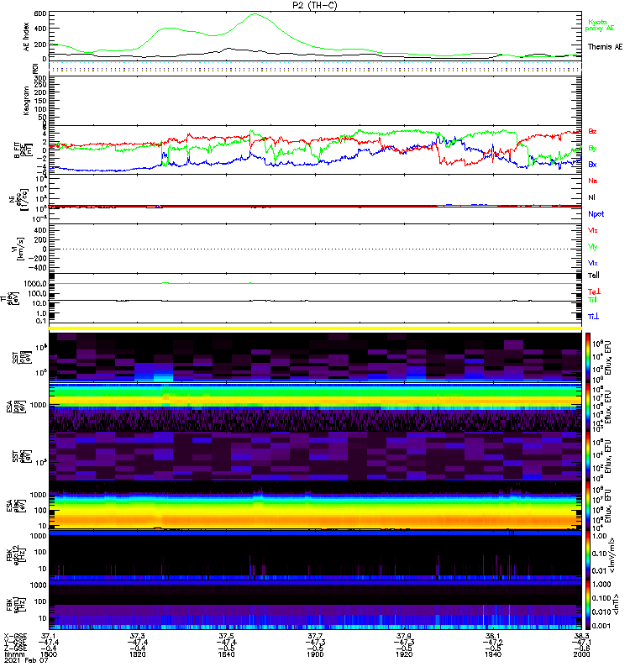Select the green By legend label
630x672 pixels.
click(592, 149)
